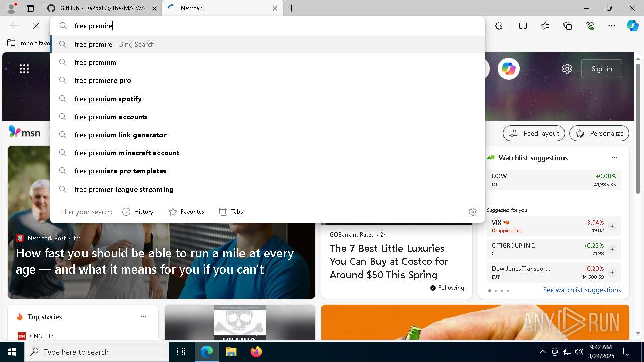Select 'free premiere pro templates' suggestion
Viewport: 644px width, 362px height.
[267, 171]
